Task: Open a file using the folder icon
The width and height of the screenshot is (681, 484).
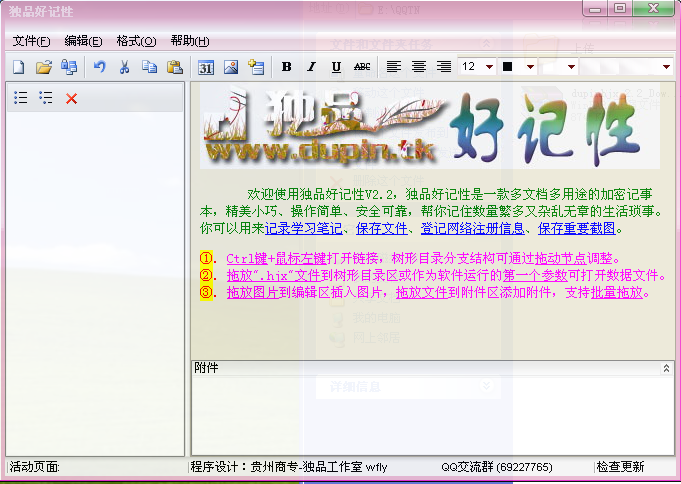Action: point(44,67)
